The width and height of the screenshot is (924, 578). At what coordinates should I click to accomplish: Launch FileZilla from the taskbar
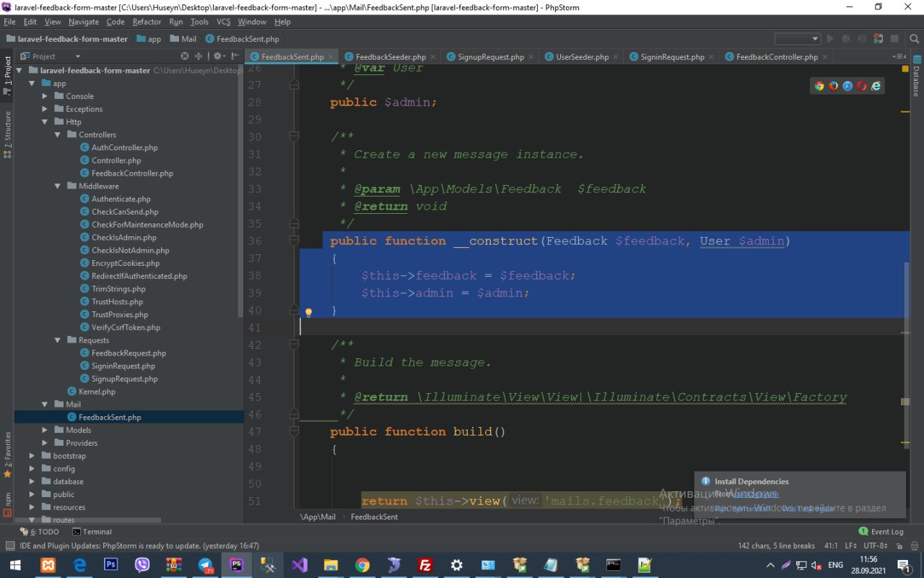(x=426, y=565)
